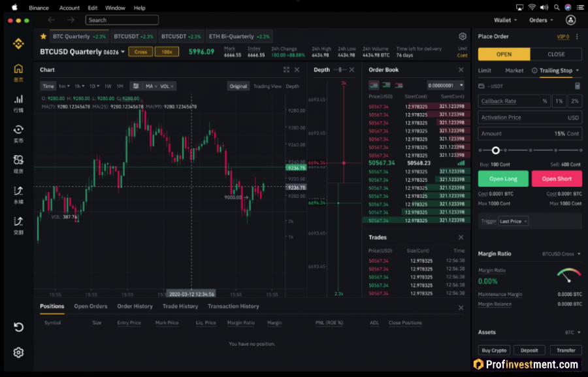Open the user profile icon
This screenshot has width=588, height=377.
click(x=571, y=20)
